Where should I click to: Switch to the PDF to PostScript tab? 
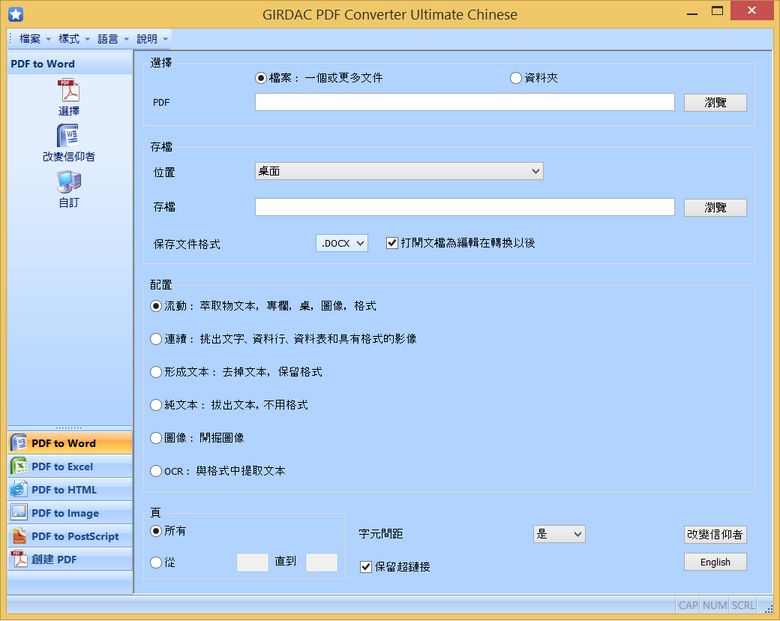pyautogui.click(x=70, y=536)
